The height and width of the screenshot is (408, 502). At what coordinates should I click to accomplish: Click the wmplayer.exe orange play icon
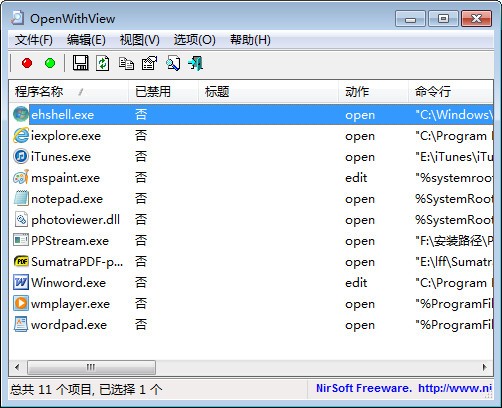(x=21, y=303)
